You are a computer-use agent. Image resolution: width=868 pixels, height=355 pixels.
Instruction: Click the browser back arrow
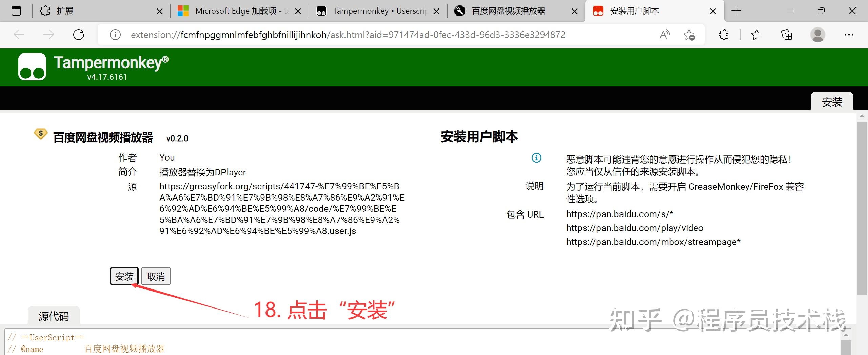[19, 35]
